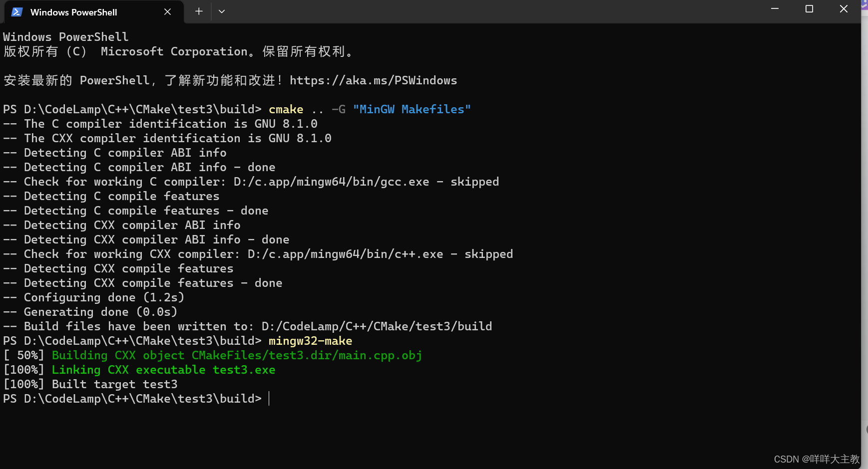Click the GNU 8.1.0 compiler identification line
Viewport: 868px width, 469px height.
[x=160, y=124]
